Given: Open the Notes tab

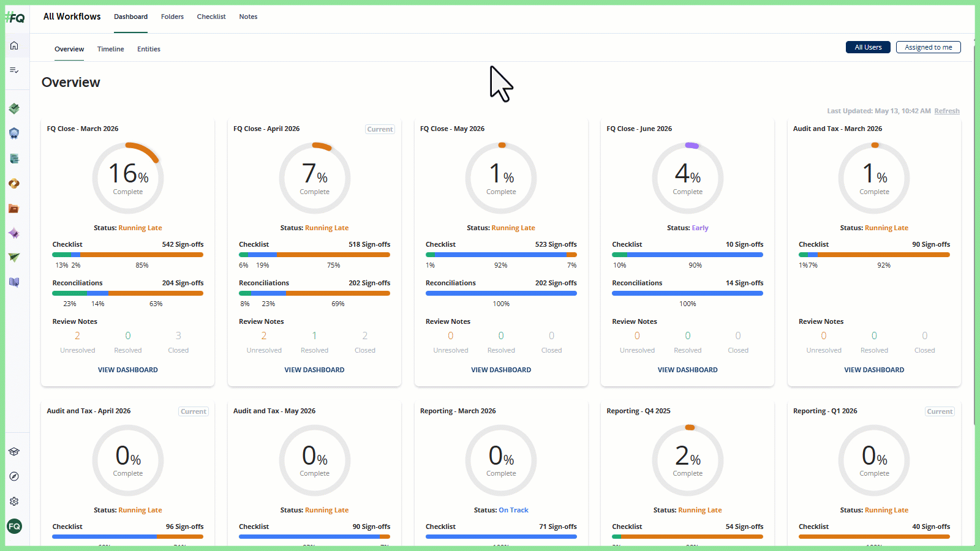Looking at the screenshot, I should click(x=248, y=17).
